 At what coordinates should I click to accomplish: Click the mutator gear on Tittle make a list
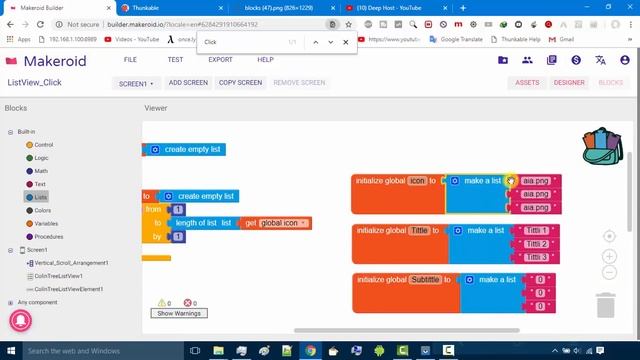pos(458,231)
